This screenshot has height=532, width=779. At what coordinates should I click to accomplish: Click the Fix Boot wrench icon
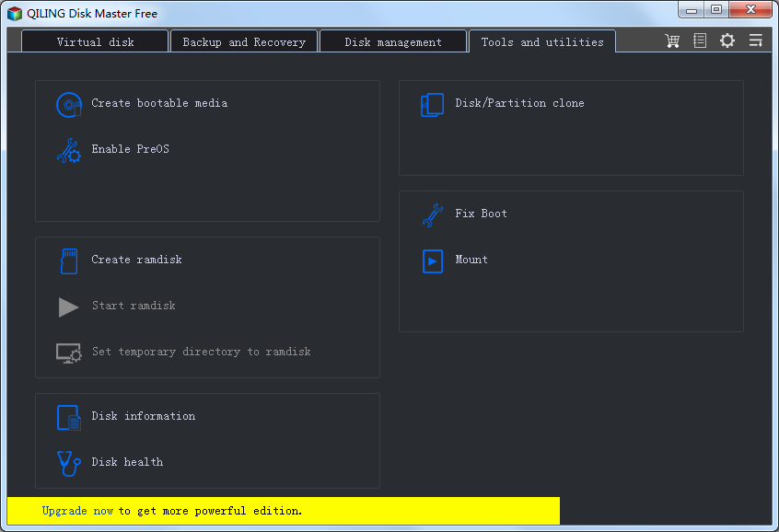pos(432,215)
